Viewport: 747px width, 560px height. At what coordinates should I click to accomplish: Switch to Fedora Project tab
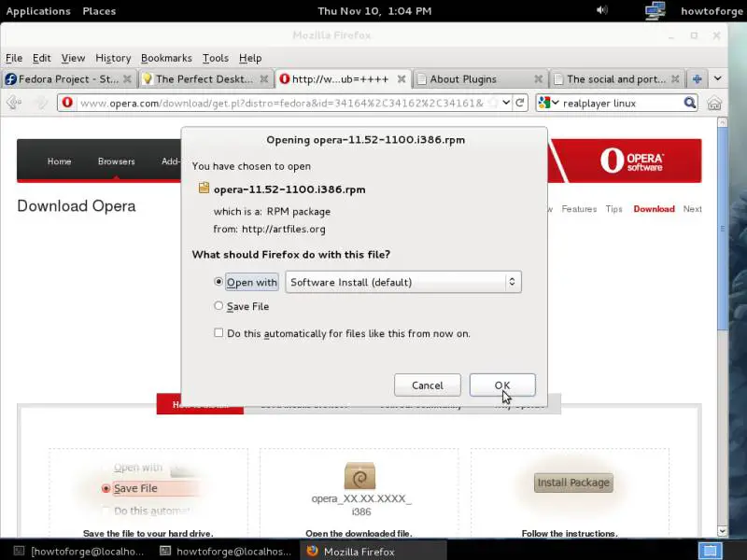[69, 79]
